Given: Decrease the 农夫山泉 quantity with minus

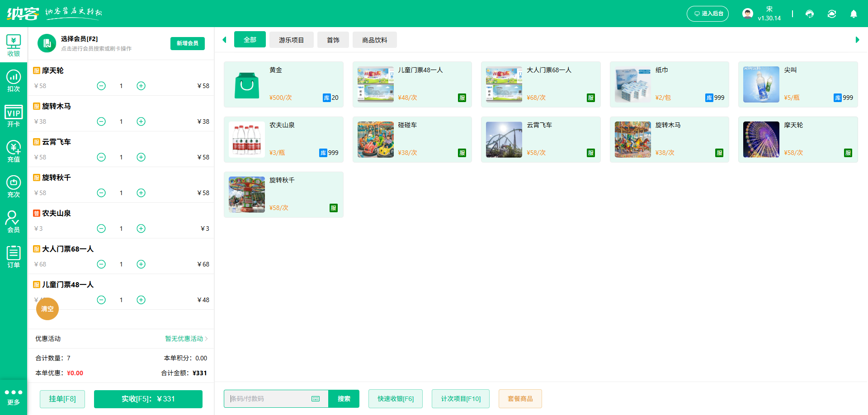Looking at the screenshot, I should point(101,228).
